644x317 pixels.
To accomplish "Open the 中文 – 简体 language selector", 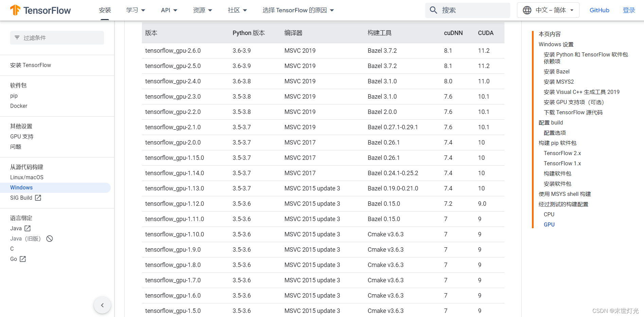I will (x=548, y=10).
